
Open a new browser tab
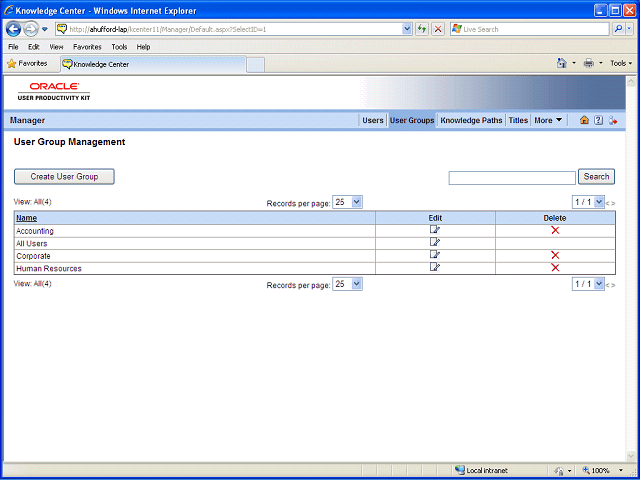pos(256,64)
